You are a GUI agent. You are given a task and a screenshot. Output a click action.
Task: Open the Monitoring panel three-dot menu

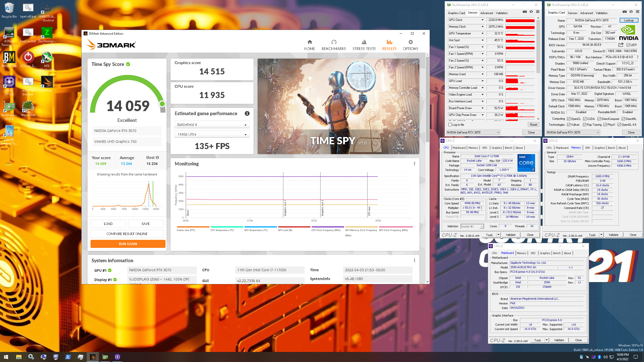click(x=414, y=164)
